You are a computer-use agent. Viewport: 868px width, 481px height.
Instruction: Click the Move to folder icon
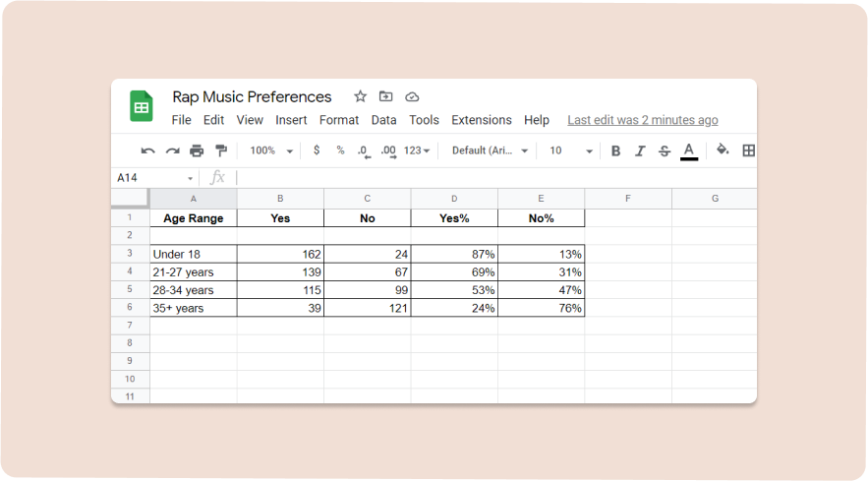[386, 96]
